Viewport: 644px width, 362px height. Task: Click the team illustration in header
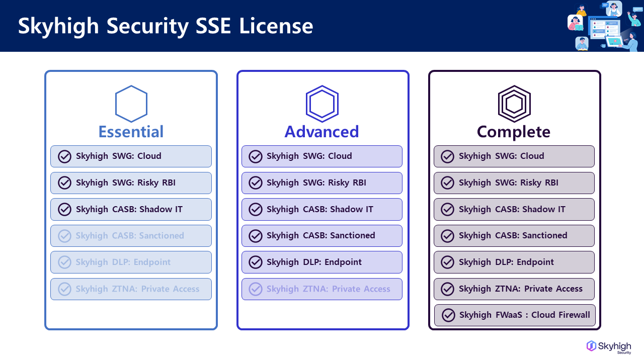605,26
